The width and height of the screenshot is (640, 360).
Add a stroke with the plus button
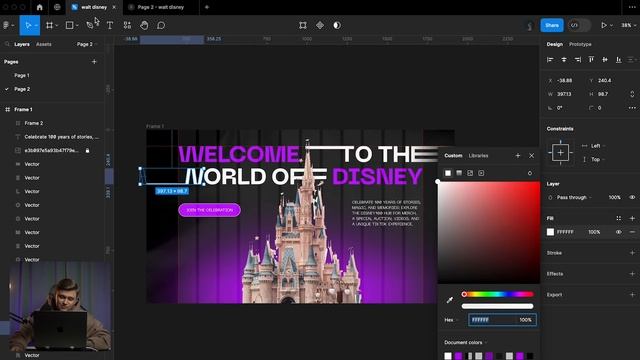point(632,253)
